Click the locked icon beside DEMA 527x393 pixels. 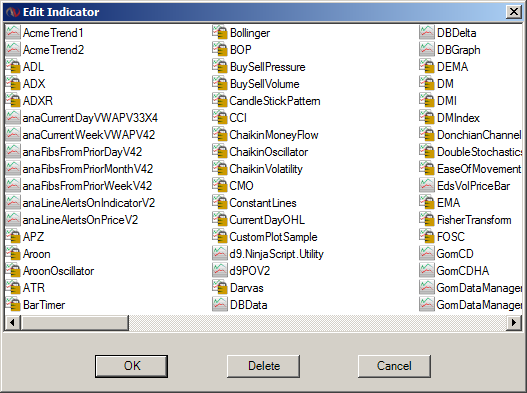tap(427, 67)
